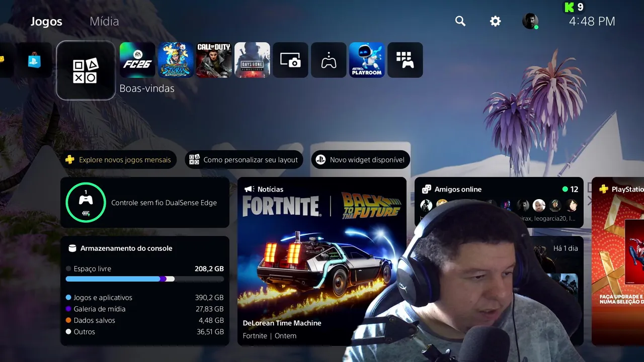Screen dimensions: 644x362
Task: Click the Back to the Future logo
Action: point(371,205)
